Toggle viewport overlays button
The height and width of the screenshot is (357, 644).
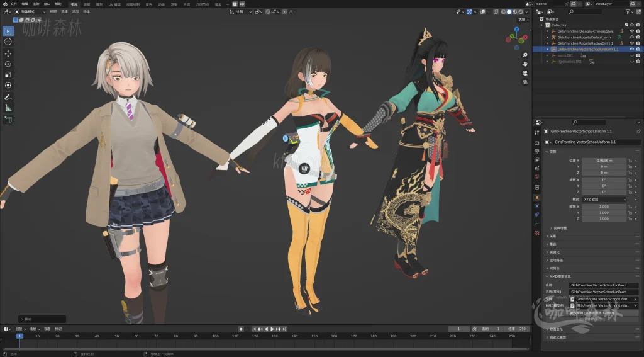482,12
